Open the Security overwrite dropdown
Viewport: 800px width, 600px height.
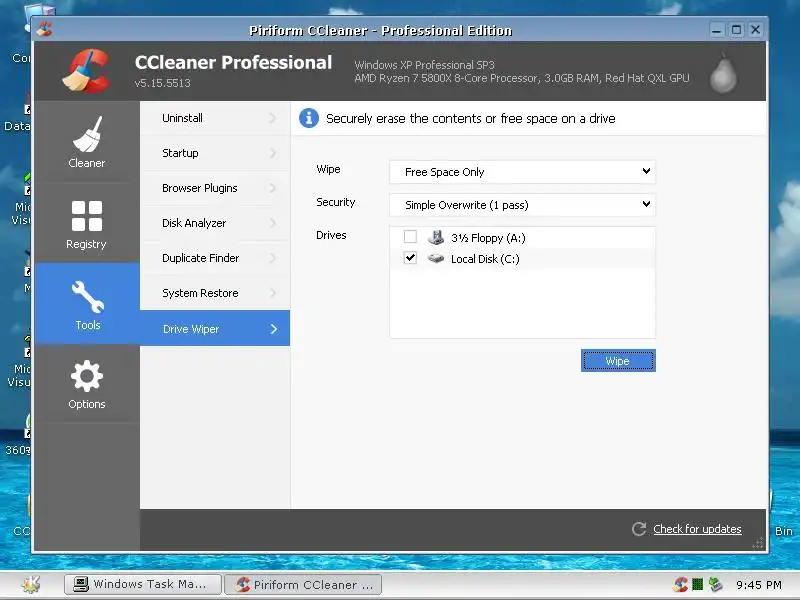click(x=522, y=205)
